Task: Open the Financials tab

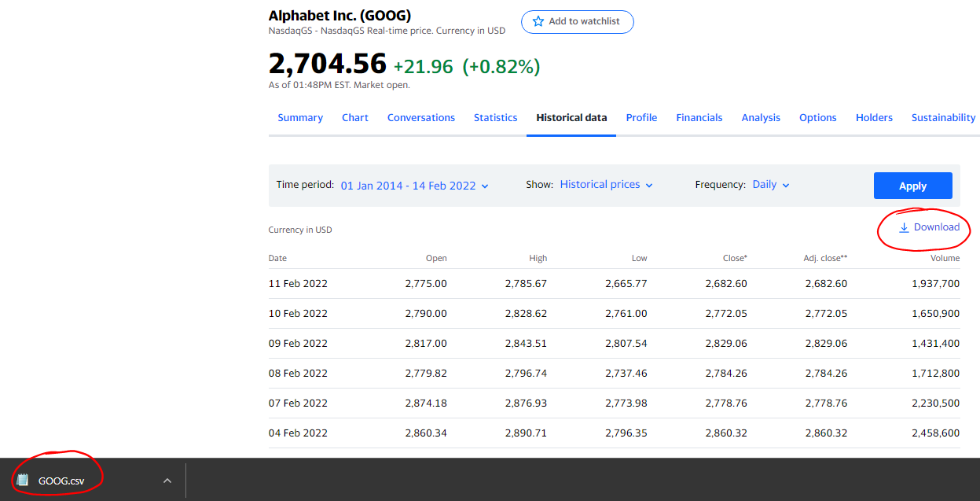Action: click(699, 118)
